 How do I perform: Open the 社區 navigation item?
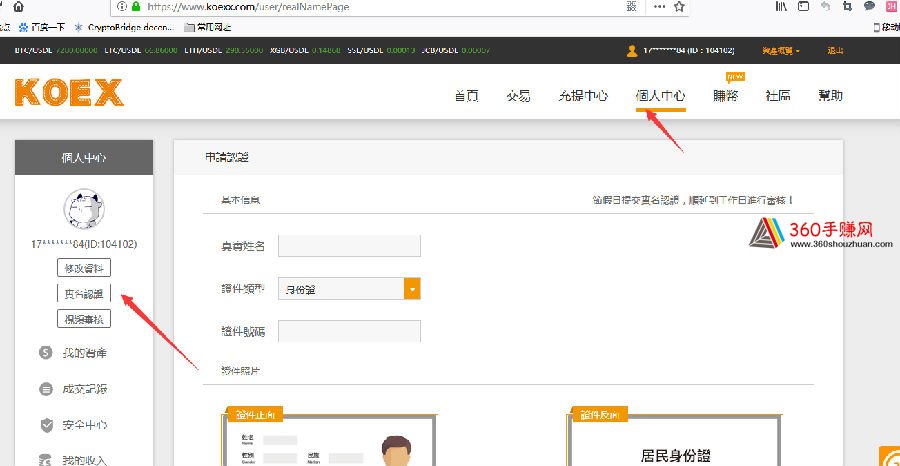click(778, 96)
